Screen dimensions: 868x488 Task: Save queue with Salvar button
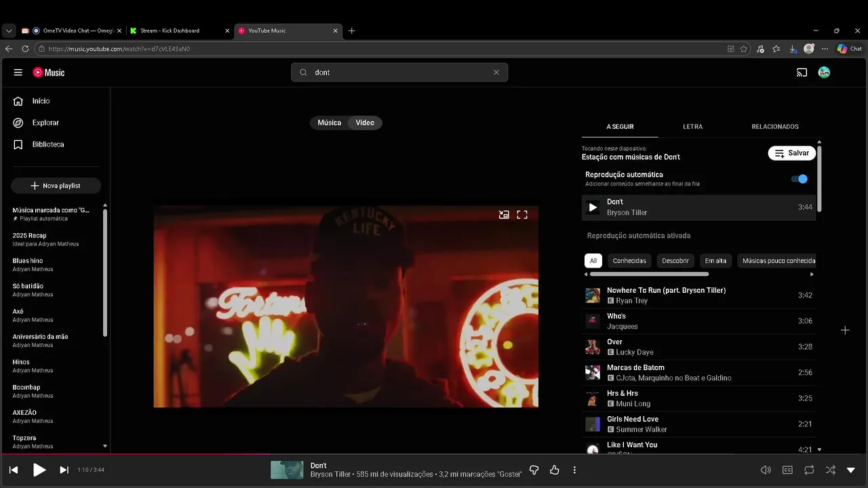pyautogui.click(x=791, y=153)
